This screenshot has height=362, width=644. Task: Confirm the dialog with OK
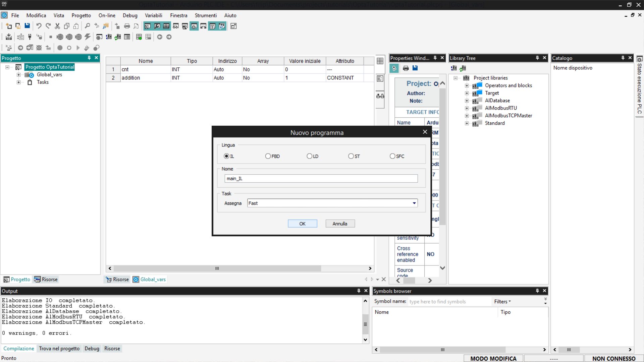click(x=302, y=224)
